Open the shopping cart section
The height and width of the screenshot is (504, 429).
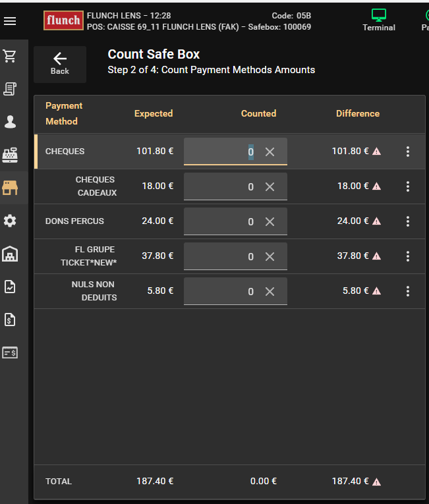(x=10, y=56)
